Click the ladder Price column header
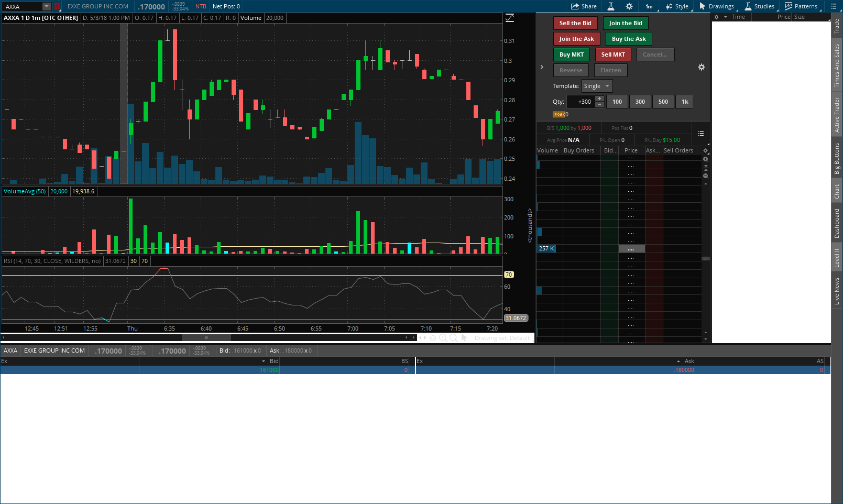 click(x=631, y=150)
